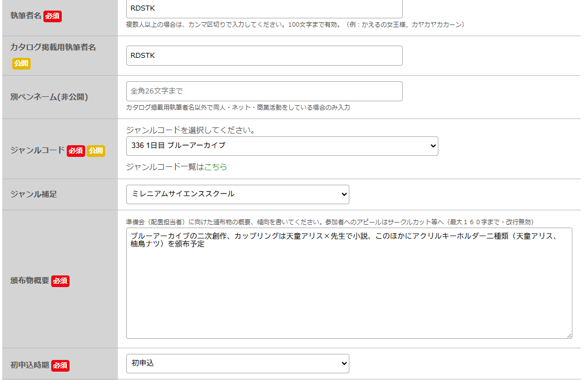
Task: Click the 執筆者名 label
Action: 26,16
